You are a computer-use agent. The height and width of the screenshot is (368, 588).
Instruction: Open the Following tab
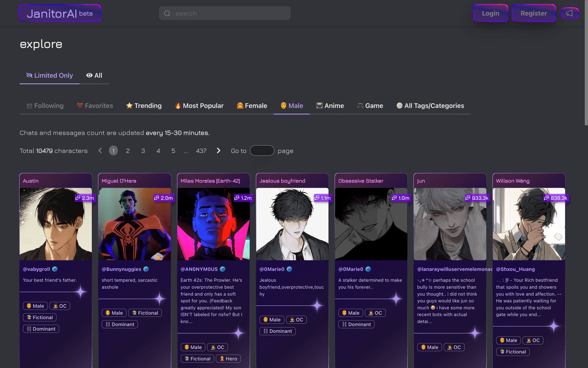click(45, 106)
